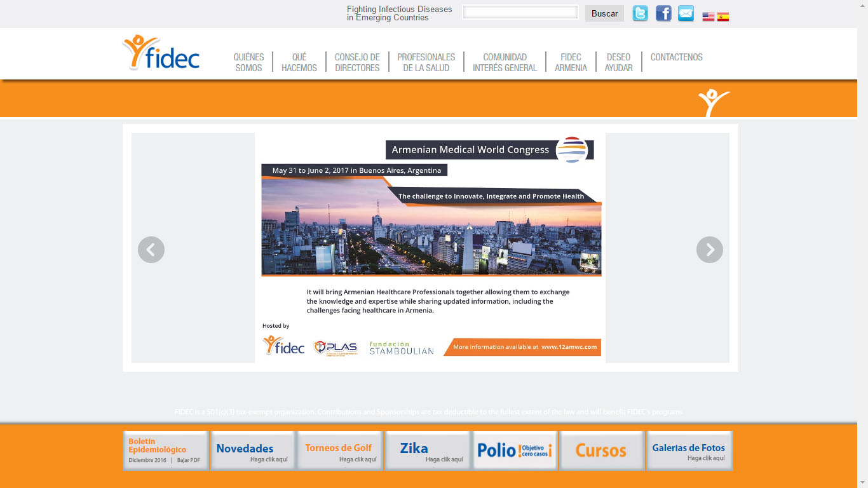Click the Fundación Stamboulian logo
The height and width of the screenshot is (488, 868).
[402, 348]
